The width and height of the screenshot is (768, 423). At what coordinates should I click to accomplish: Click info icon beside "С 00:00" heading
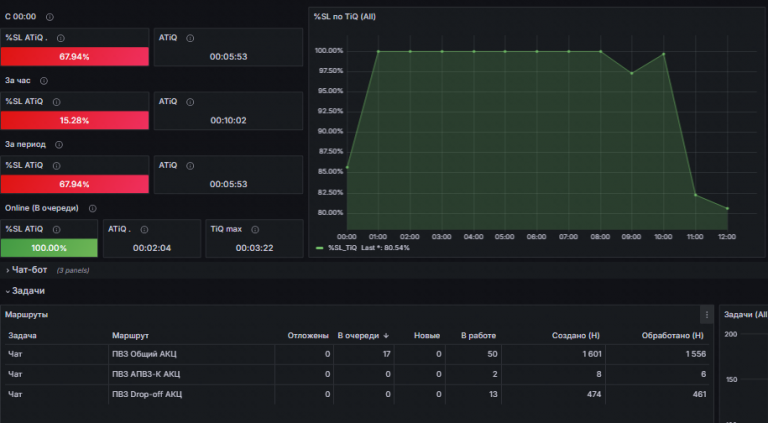coord(49,17)
